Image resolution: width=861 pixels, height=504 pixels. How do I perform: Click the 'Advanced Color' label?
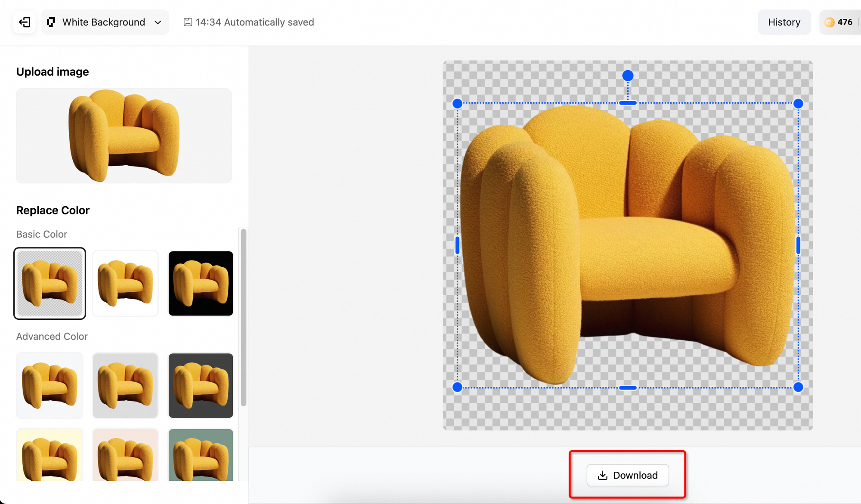point(52,336)
